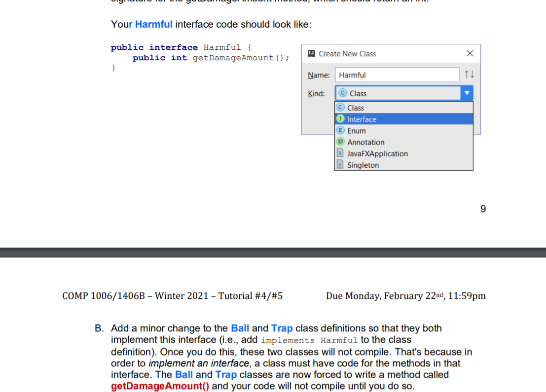Open the Kind dropdown arrow
The image size is (546, 392).
467,93
